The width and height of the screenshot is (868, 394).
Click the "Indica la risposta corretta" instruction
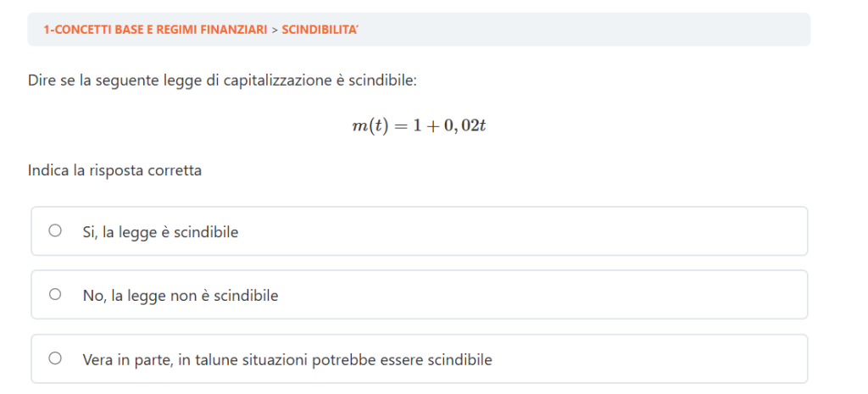[114, 170]
